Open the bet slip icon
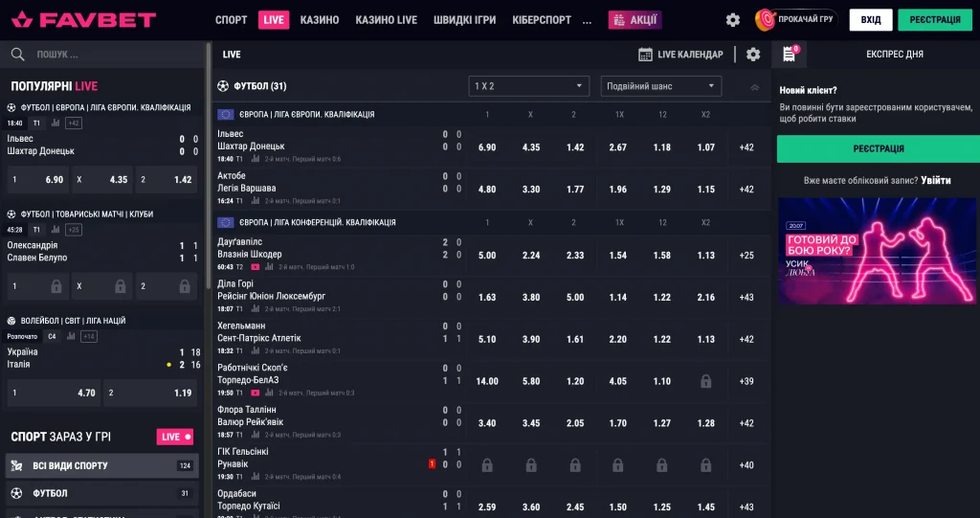 [x=790, y=54]
